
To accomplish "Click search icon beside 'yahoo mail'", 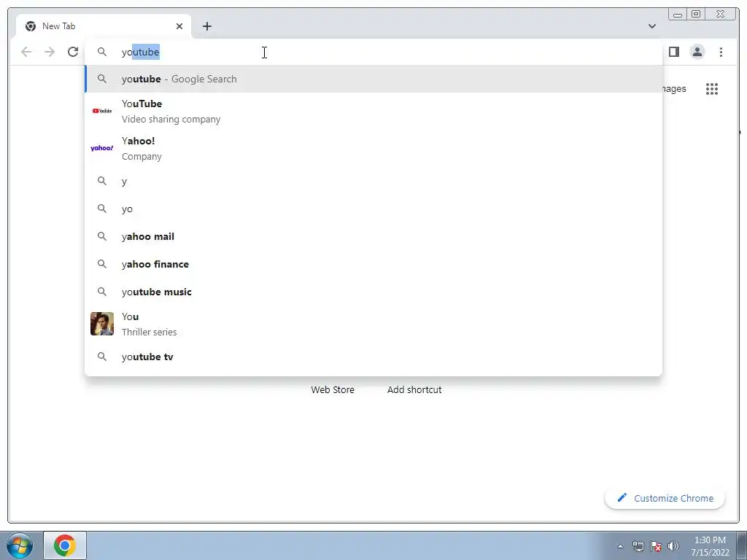I will pos(102,236).
